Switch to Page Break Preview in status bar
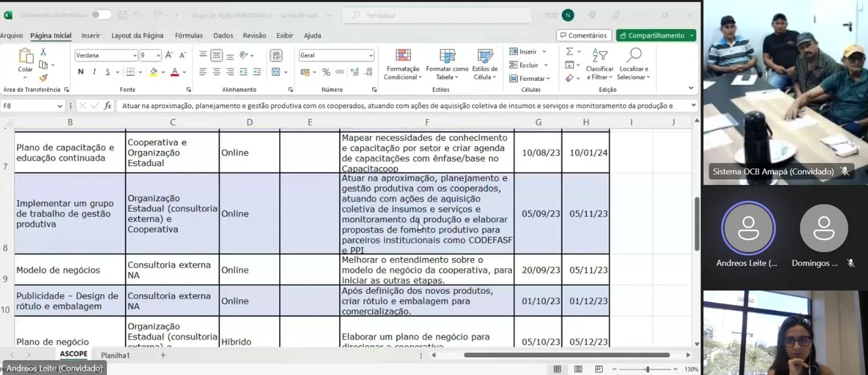The height and width of the screenshot is (375, 868). (597, 369)
